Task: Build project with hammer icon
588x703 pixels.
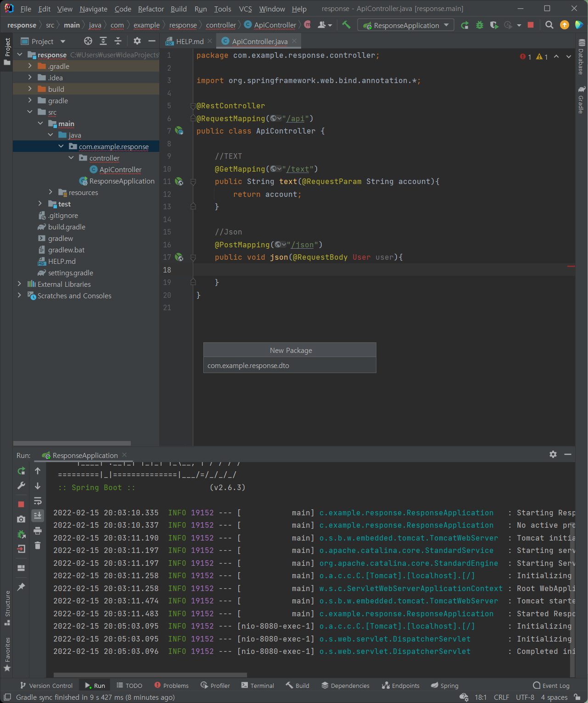Action: click(346, 25)
